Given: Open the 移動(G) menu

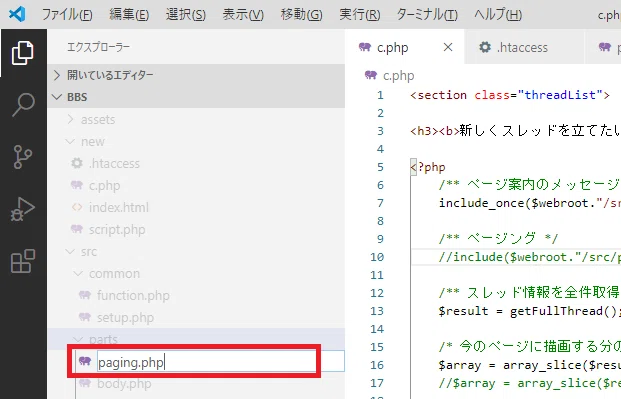Looking at the screenshot, I should pyautogui.click(x=301, y=15).
